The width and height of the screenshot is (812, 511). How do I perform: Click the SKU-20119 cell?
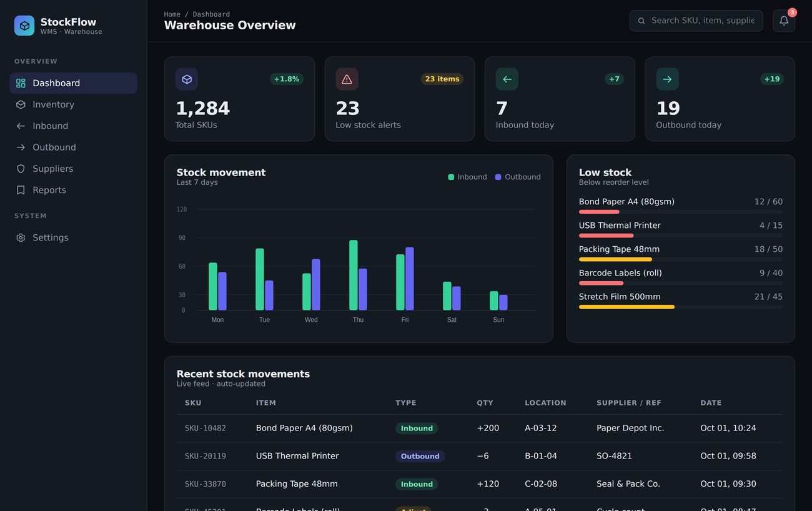coord(205,456)
